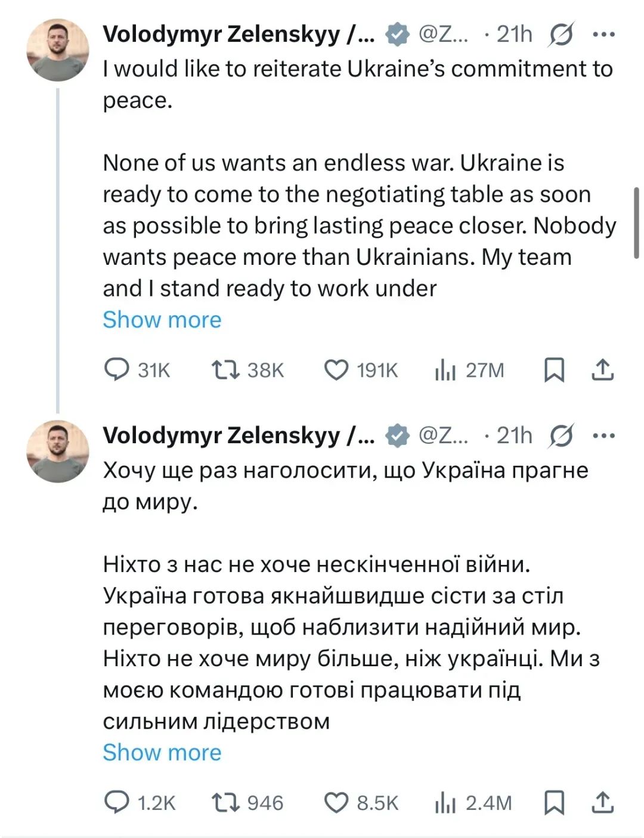Share the Ukrainian tweet
Viewport: 644px width, 838px height.
pos(603,803)
